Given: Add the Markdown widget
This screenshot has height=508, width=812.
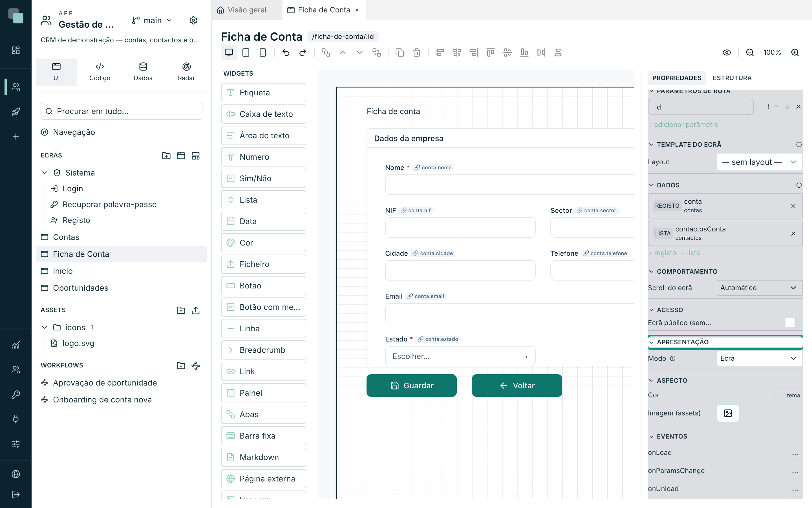Looking at the screenshot, I should point(263,457).
